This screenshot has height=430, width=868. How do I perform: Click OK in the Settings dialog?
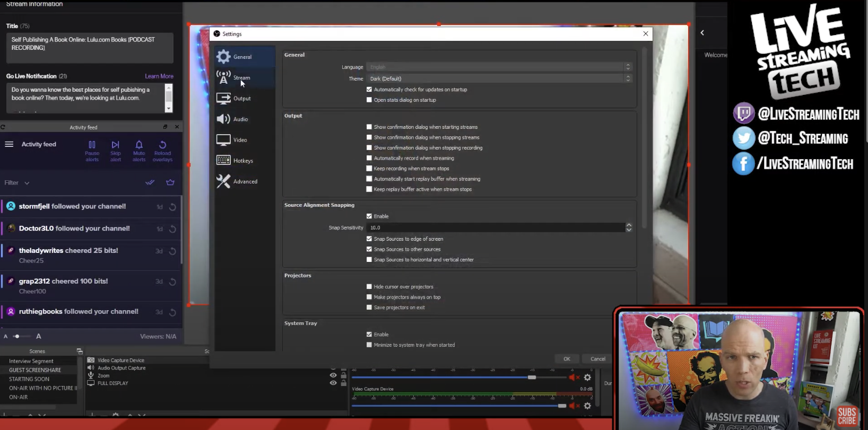coord(567,359)
